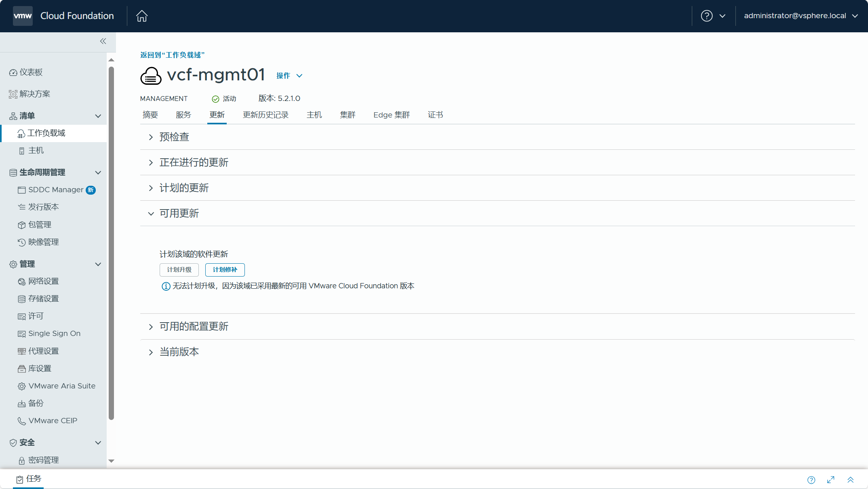Expand tasks panel to full screen icon
The image size is (868, 489).
pos(831,480)
